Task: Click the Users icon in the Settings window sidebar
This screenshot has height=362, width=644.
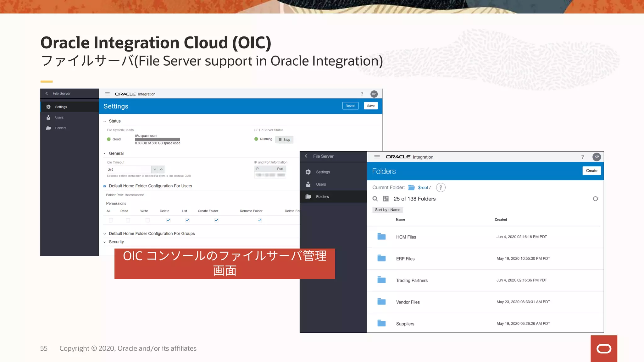Action: (48, 118)
